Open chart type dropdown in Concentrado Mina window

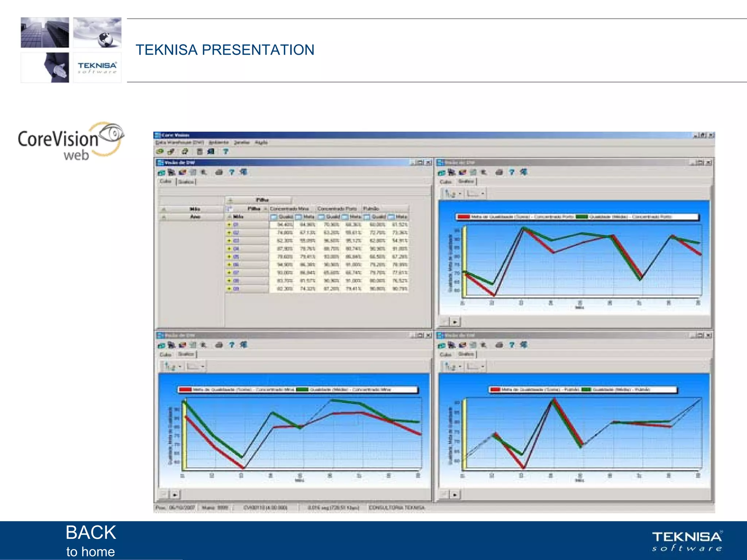point(180,366)
